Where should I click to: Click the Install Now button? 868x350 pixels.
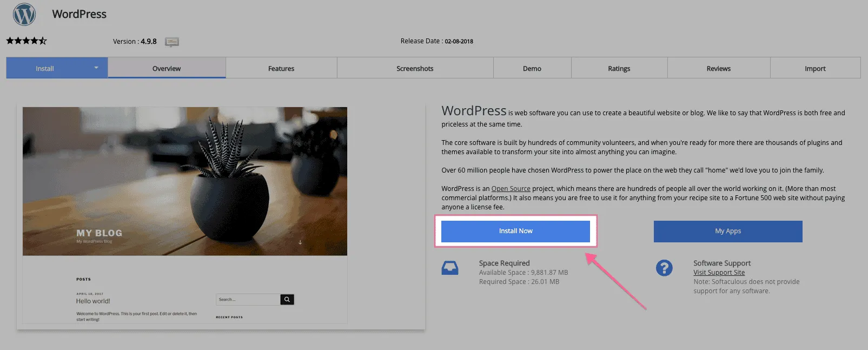pos(515,231)
